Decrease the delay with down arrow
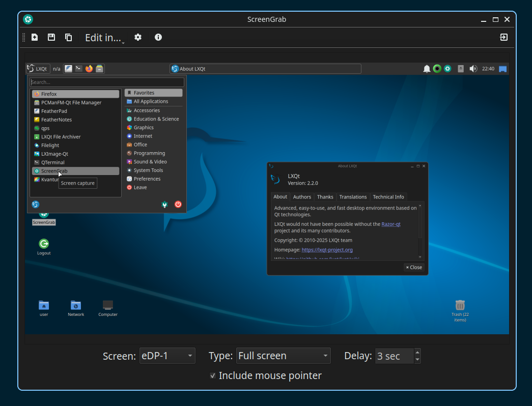 pyautogui.click(x=417, y=360)
